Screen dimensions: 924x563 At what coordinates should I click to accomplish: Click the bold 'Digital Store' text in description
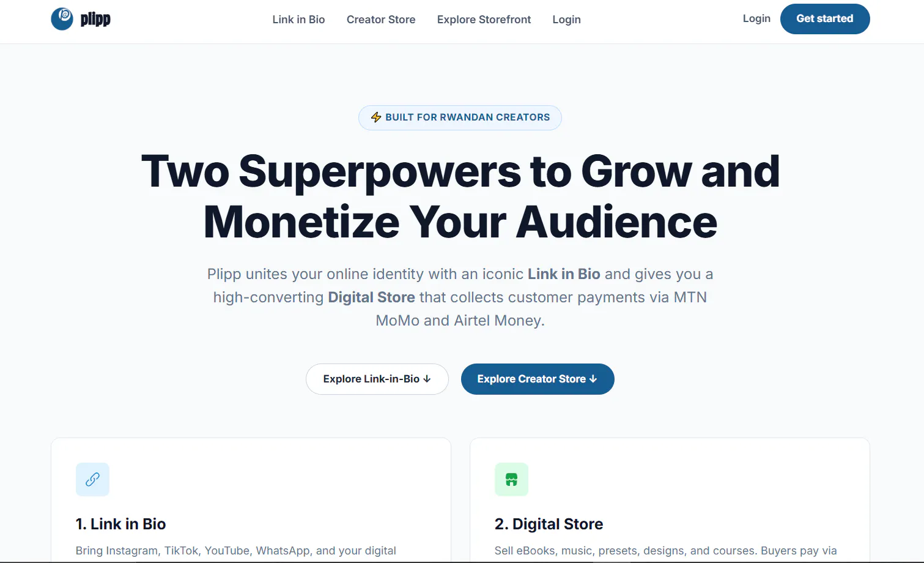tap(371, 297)
